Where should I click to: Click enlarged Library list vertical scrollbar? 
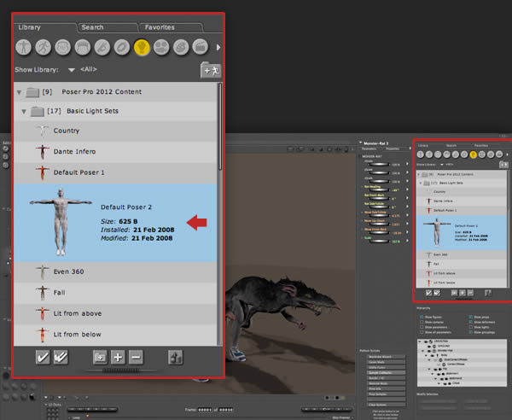[x=220, y=126]
